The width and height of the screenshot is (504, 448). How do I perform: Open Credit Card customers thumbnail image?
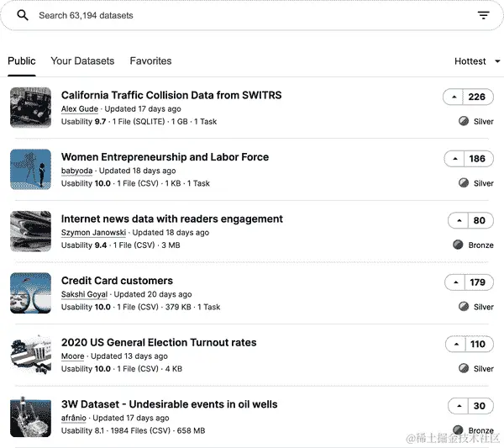(x=31, y=293)
